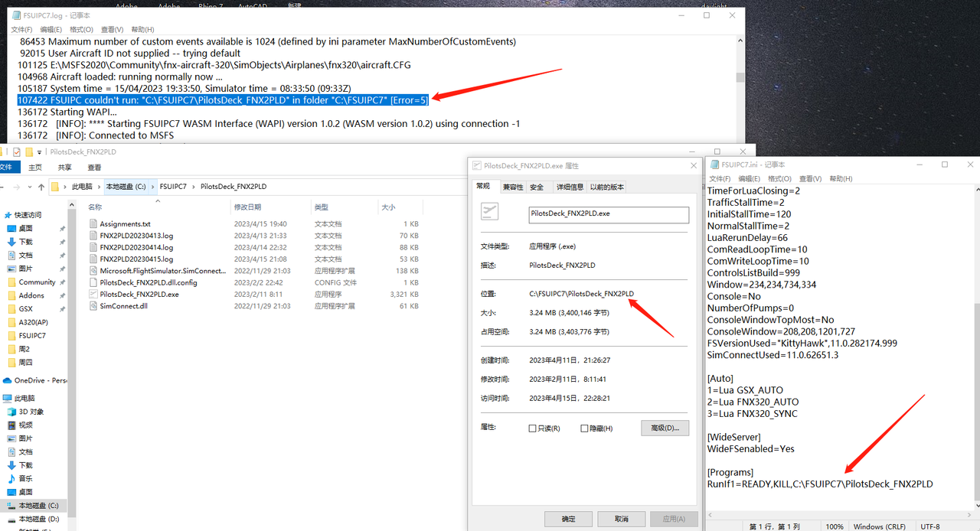Image resolution: width=980 pixels, height=531 pixels.
Task: Open 格式 menu in FSUIPC7.log Notepad
Action: [82, 30]
